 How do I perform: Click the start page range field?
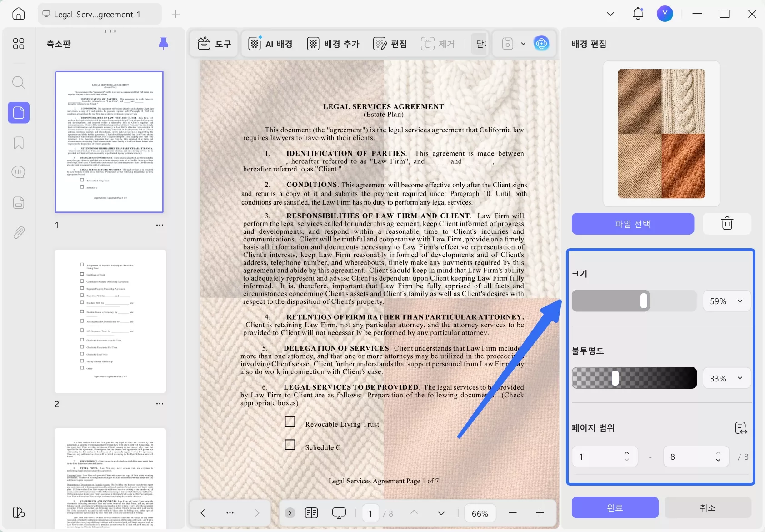[x=605, y=457]
